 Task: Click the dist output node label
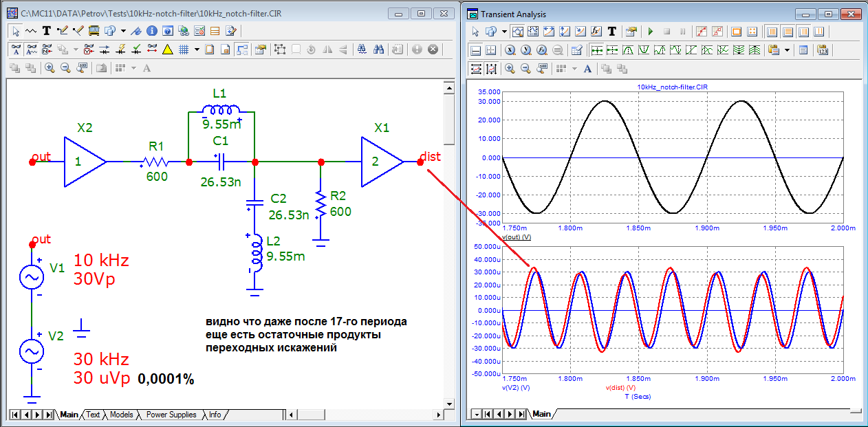431,157
